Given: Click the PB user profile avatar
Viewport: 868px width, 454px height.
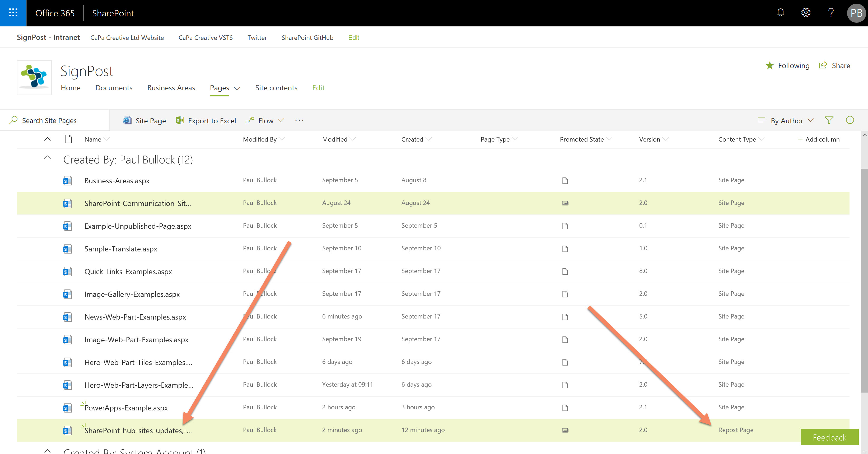Looking at the screenshot, I should (856, 13).
